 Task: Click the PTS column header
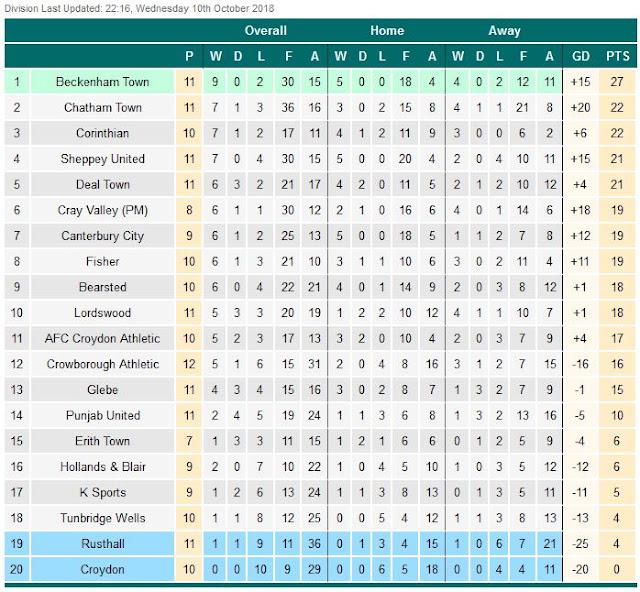click(x=618, y=56)
